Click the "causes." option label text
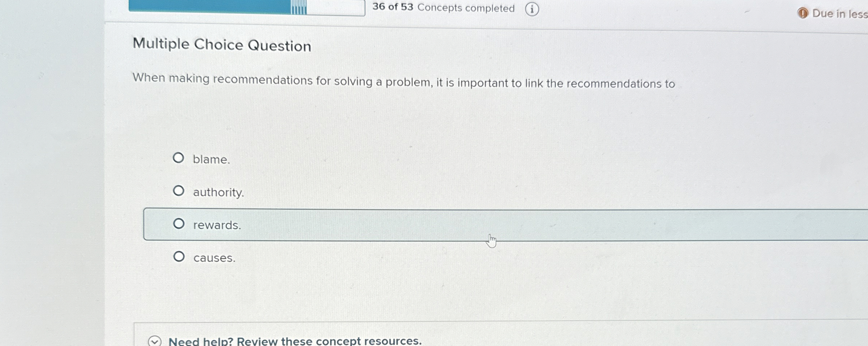Viewport: 868px width, 346px height. [x=214, y=258]
